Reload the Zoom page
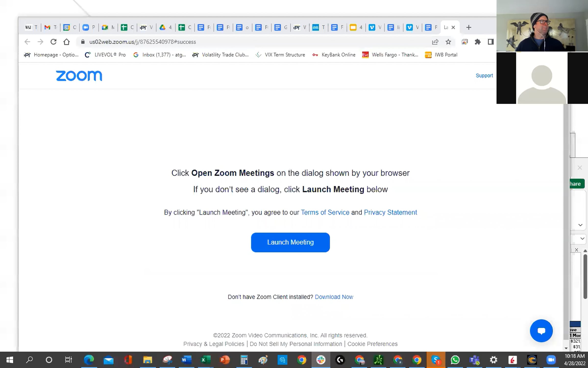Image resolution: width=588 pixels, height=368 pixels. click(53, 42)
